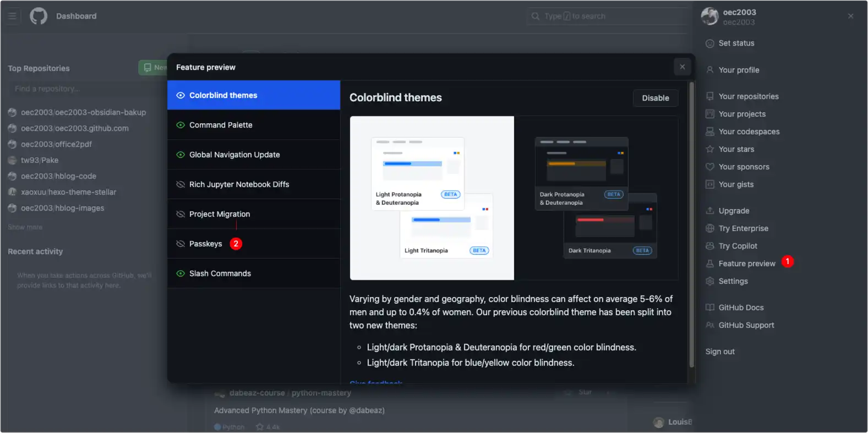This screenshot has height=433, width=868.
Task: Click the people icon beside GitHub Support
Action: [x=710, y=325]
